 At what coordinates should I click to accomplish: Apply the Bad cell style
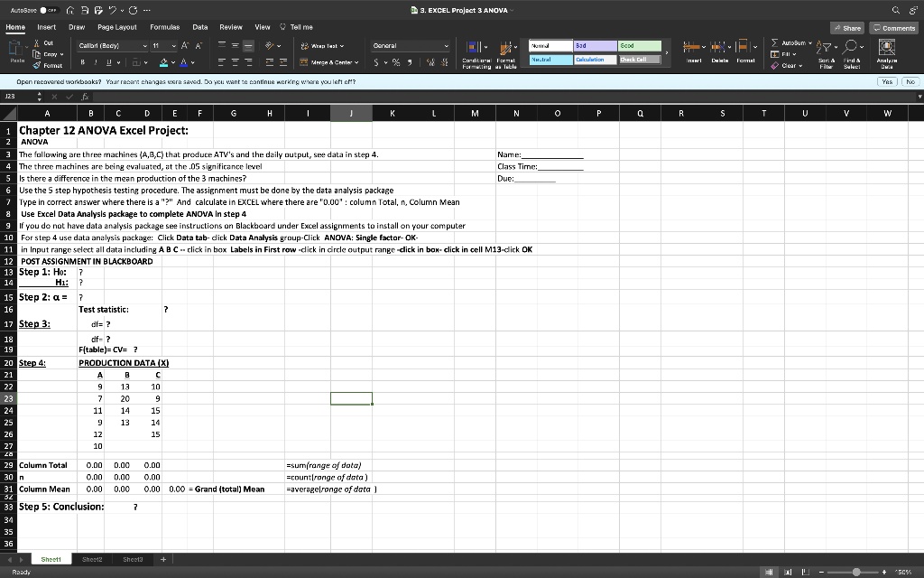coord(596,45)
